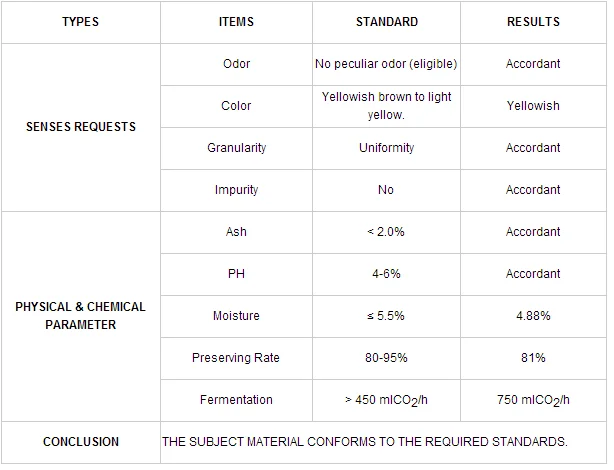
Task: Click the 81% preserving rate result
Action: [533, 358]
